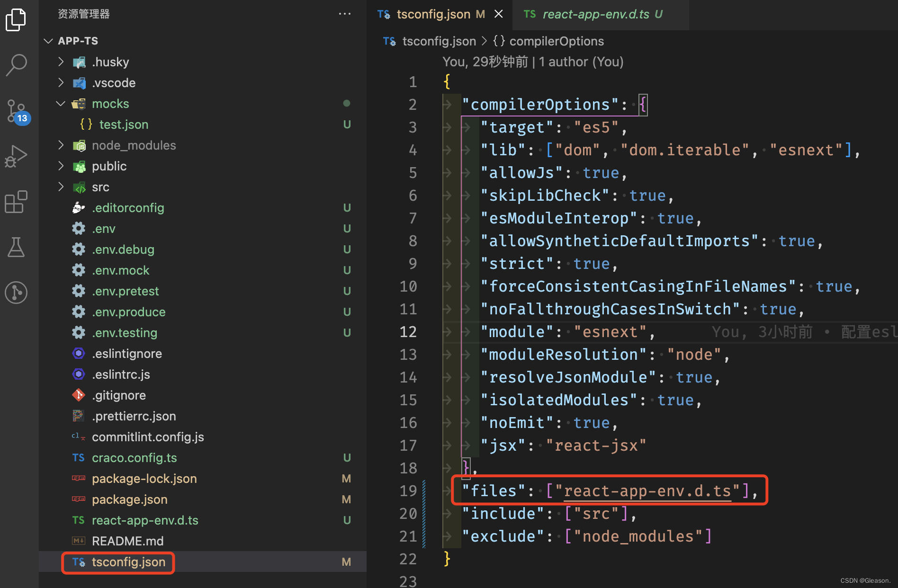Open the .env file
898x588 pixels.
203,228
